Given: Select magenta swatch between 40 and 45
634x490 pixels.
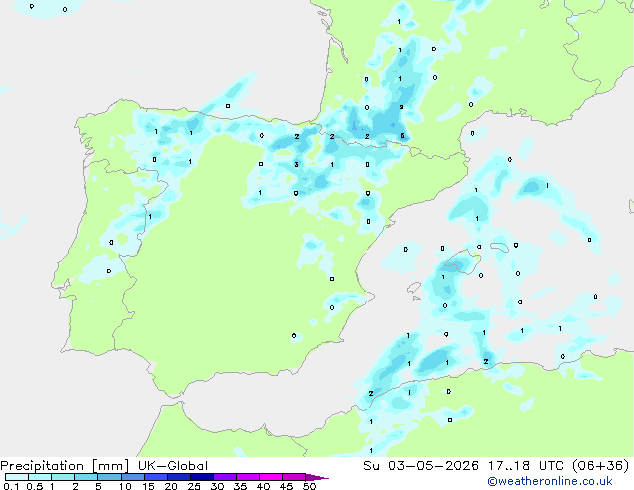Looking at the screenshot, I should click(271, 477).
